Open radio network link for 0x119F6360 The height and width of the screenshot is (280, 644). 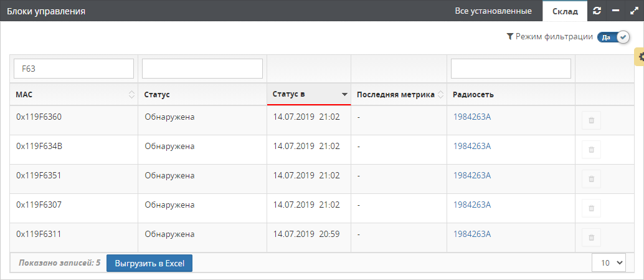[x=472, y=117]
